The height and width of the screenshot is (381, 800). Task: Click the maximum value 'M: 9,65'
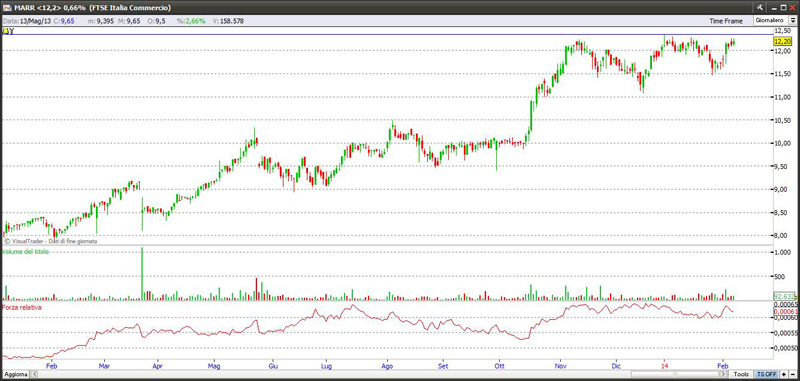pos(129,21)
